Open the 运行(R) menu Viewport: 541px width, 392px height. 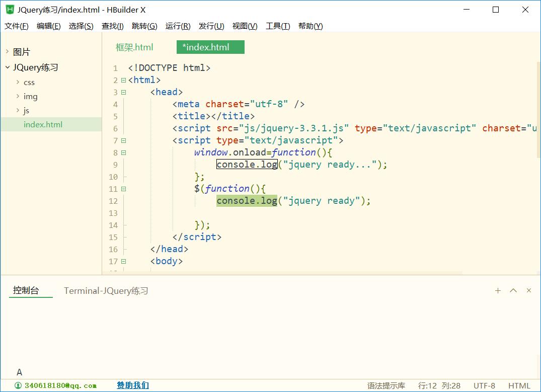pyautogui.click(x=178, y=26)
